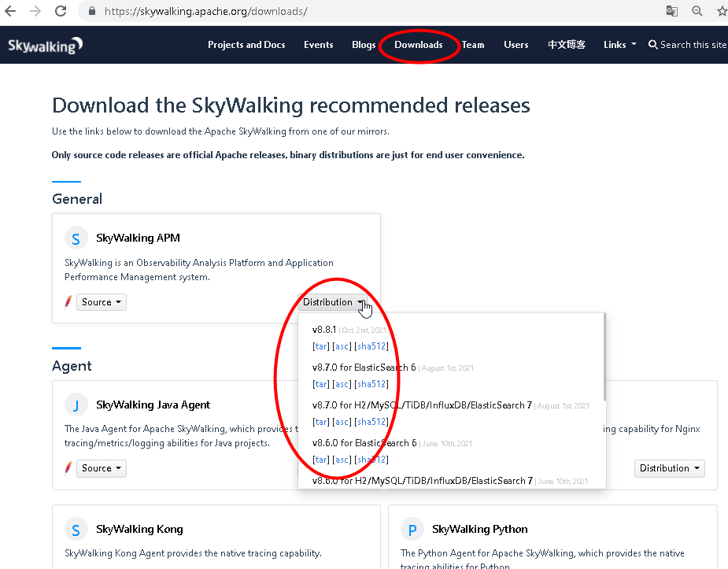Open the sha512 link for v8.7.0 ElasticSearch 6
Image resolution: width=728 pixels, height=569 pixels.
pyautogui.click(x=371, y=383)
